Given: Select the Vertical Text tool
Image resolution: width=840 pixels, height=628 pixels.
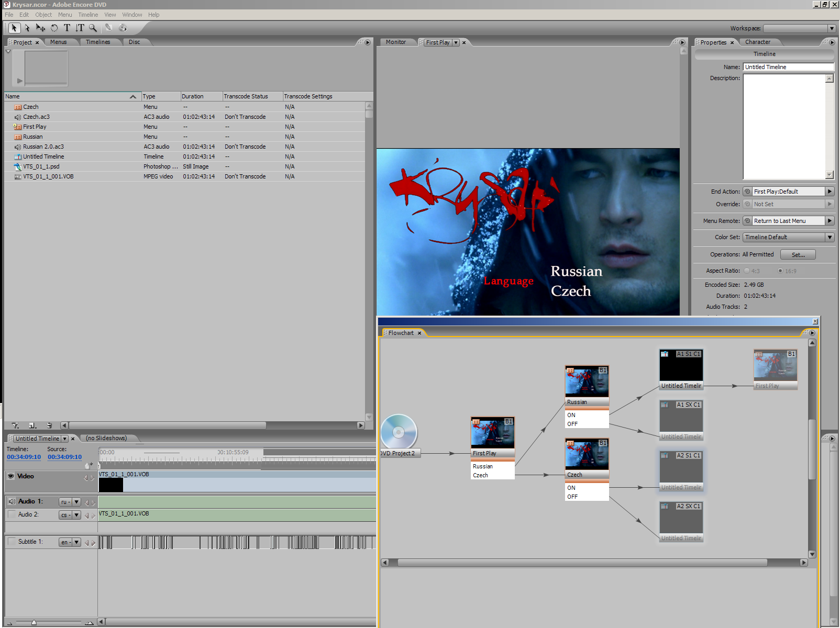Looking at the screenshot, I should point(80,28).
